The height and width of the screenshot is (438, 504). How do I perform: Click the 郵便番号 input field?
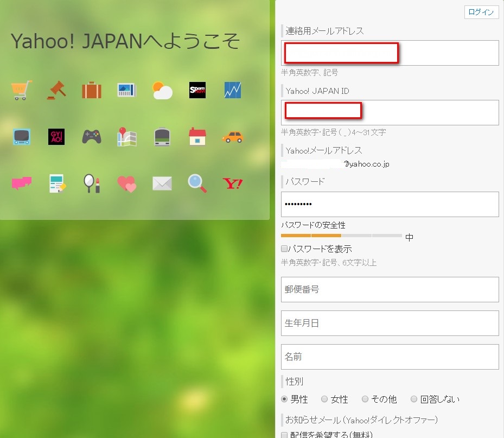click(x=390, y=289)
